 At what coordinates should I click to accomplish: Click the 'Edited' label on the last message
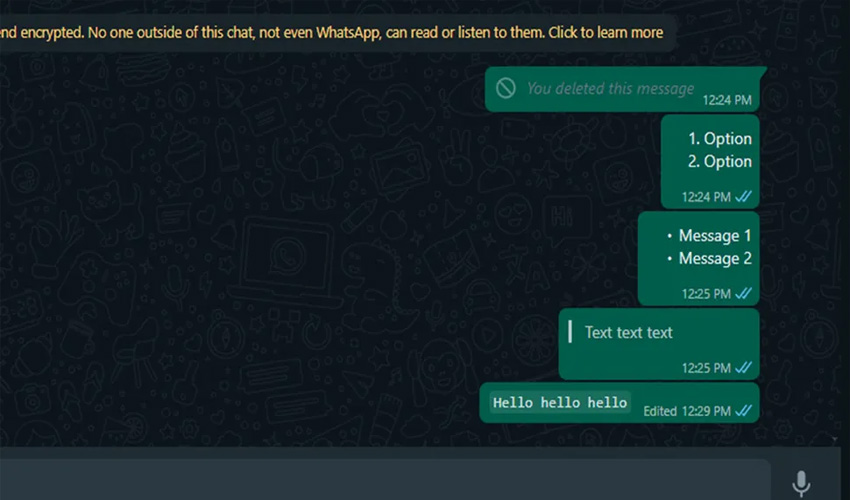click(x=660, y=411)
